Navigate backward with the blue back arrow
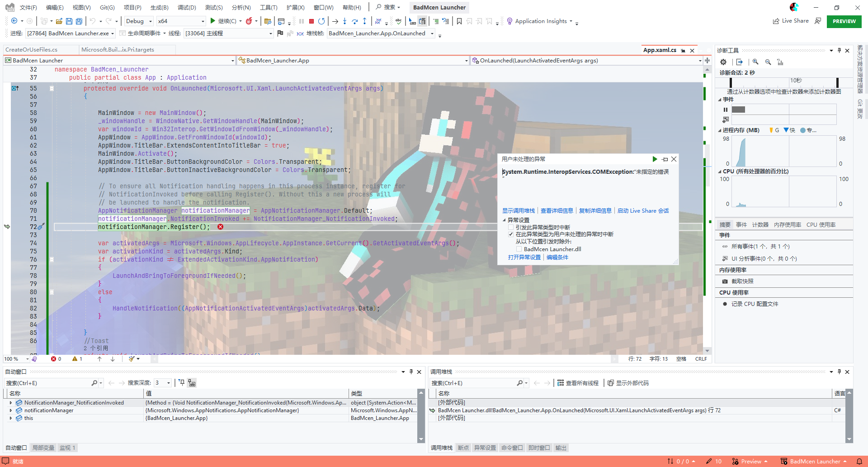Image resolution: width=868 pixels, height=467 pixels. click(14, 21)
